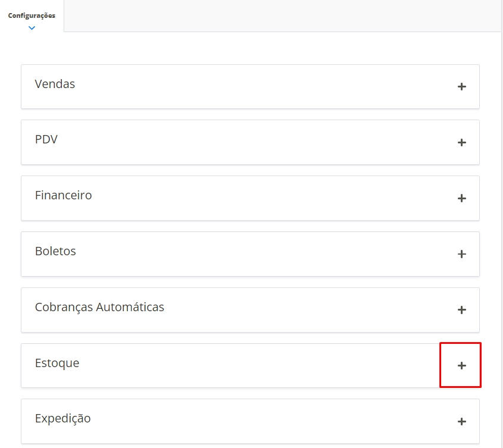Click the plus icon on PDV row
Viewport: 503px width, 448px height.
click(x=461, y=143)
